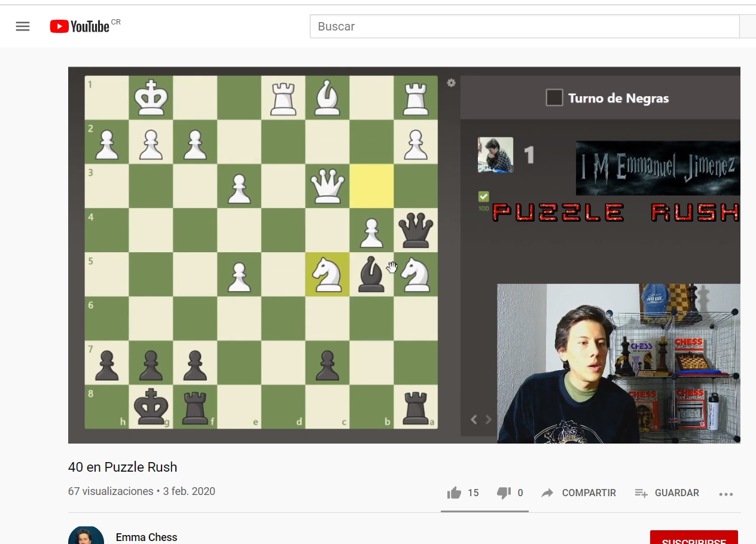Click the green check mark above 100
The height and width of the screenshot is (544, 756).
pos(484,196)
